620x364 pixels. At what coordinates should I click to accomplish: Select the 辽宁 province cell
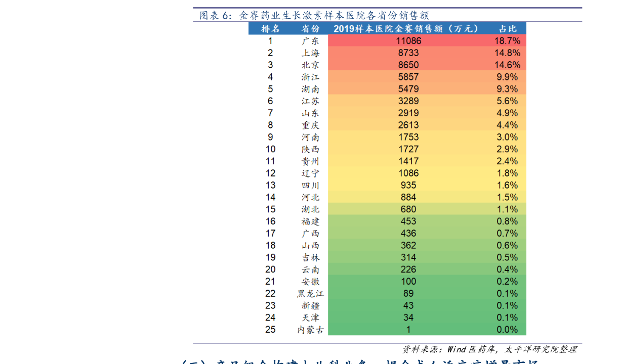click(310, 173)
